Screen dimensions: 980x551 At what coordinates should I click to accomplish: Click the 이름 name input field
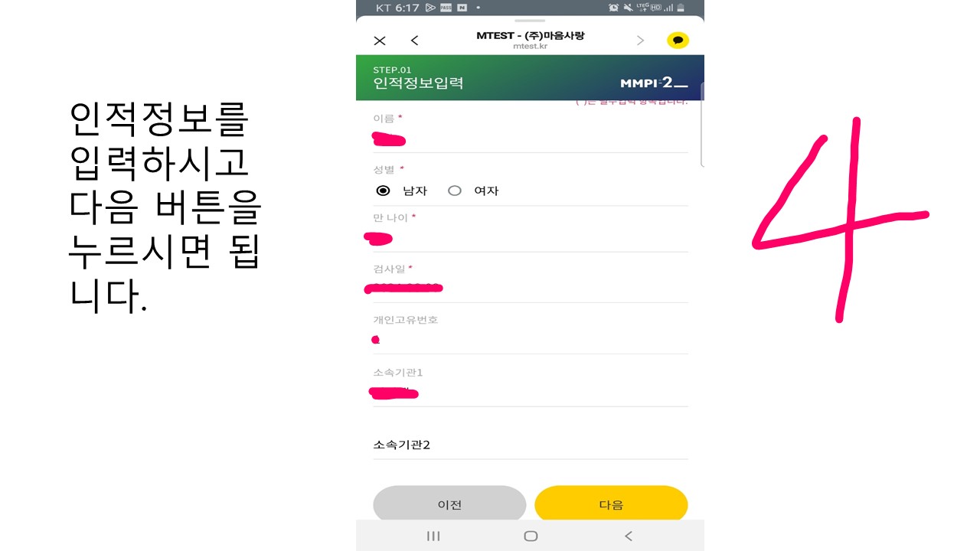[530, 139]
